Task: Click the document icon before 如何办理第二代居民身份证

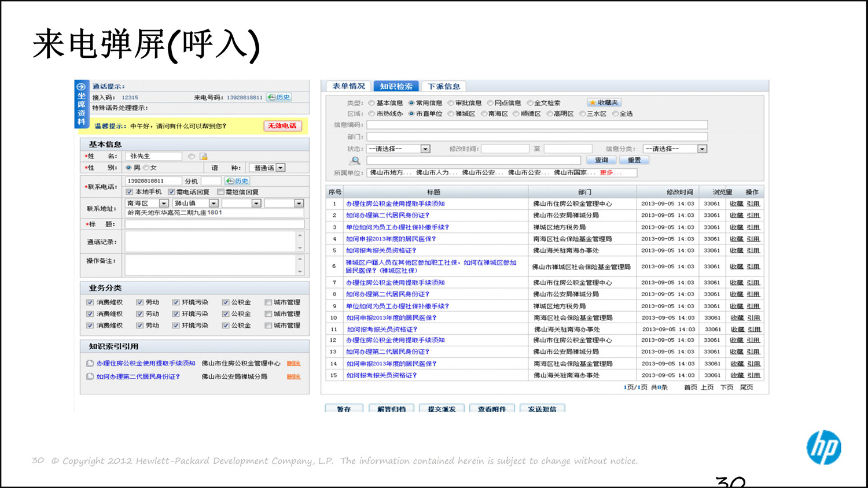Action: click(90, 376)
